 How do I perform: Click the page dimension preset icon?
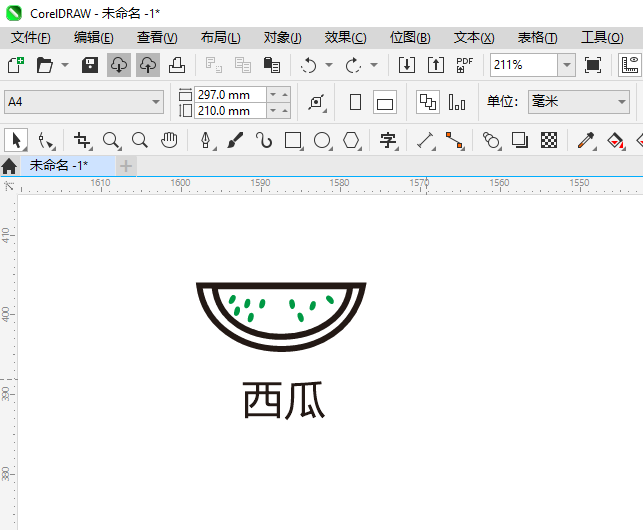pyautogui.click(x=317, y=102)
